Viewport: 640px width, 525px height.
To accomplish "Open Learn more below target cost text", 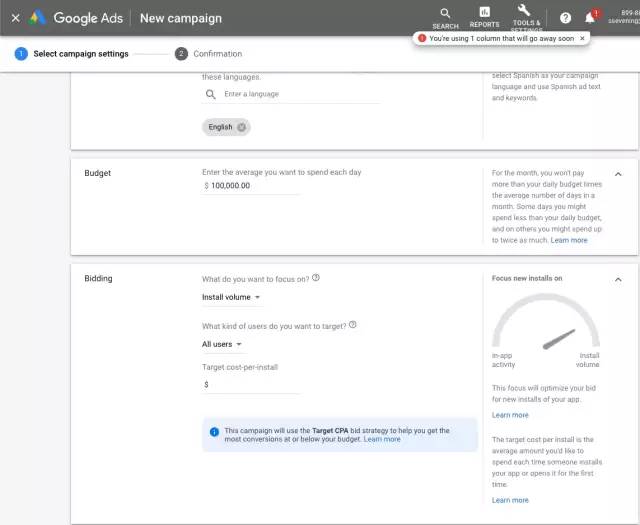I will click(510, 501).
